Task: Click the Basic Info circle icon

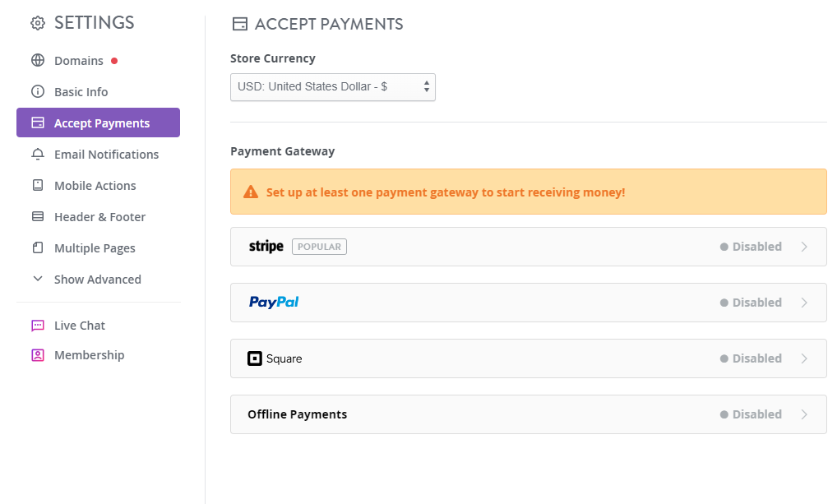Action: (37, 92)
